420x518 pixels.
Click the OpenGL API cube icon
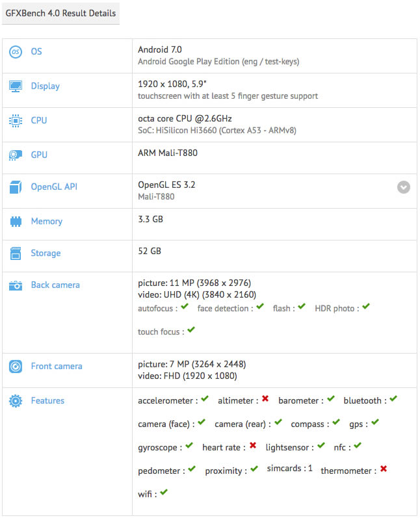pos(16,187)
